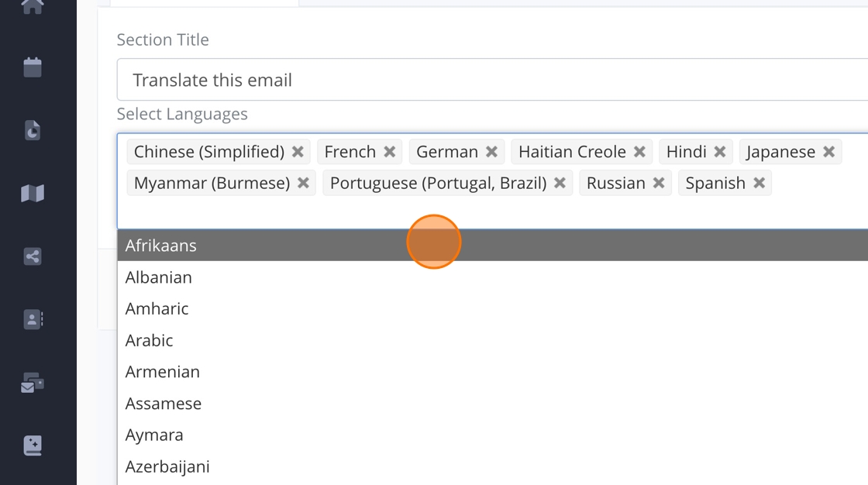The height and width of the screenshot is (485, 868).
Task: Remove the French language tag
Action: [390, 152]
